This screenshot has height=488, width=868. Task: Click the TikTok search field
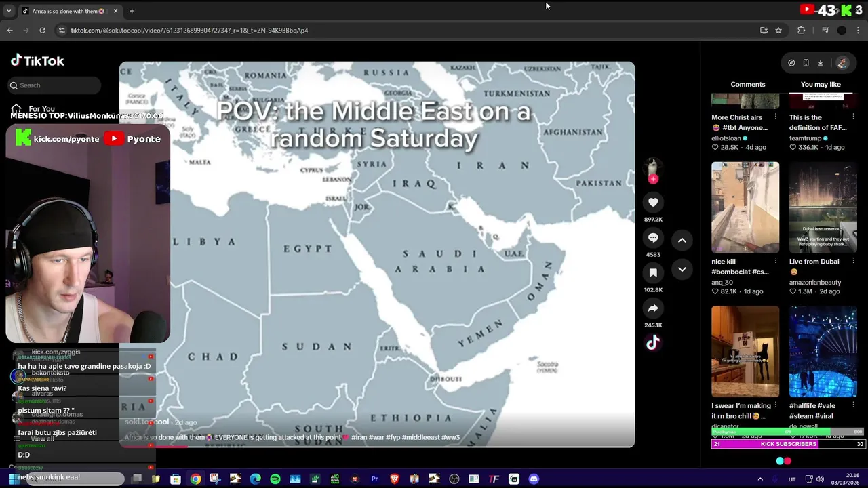click(54, 85)
